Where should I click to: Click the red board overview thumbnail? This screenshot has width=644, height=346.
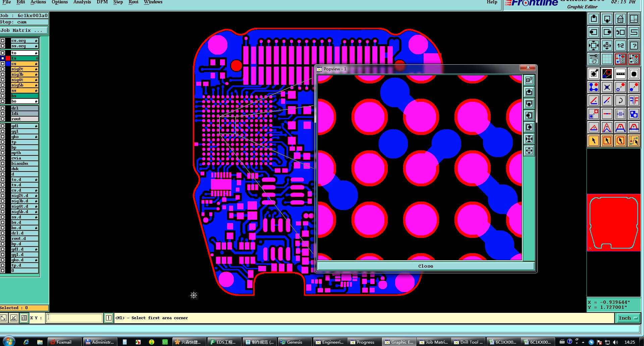613,222
